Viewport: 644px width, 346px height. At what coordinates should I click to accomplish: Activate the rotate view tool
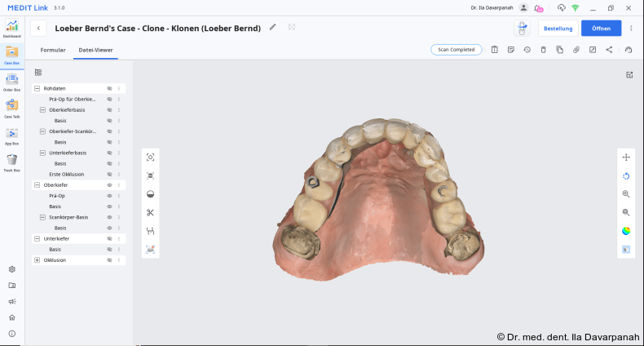pos(626,175)
